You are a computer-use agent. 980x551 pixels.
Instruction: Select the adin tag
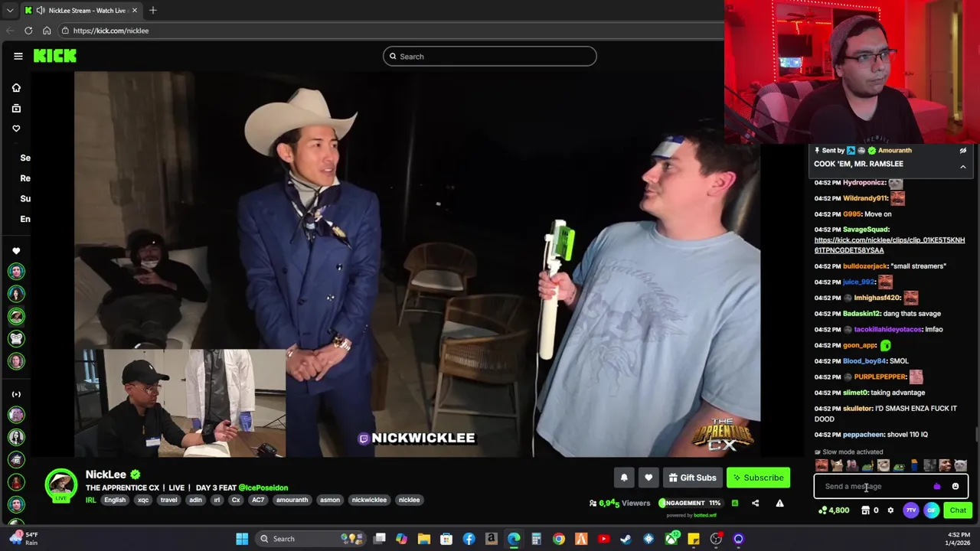point(195,500)
